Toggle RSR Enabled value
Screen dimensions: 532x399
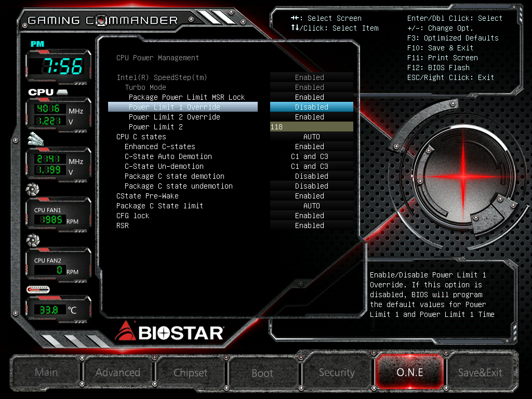(312, 225)
